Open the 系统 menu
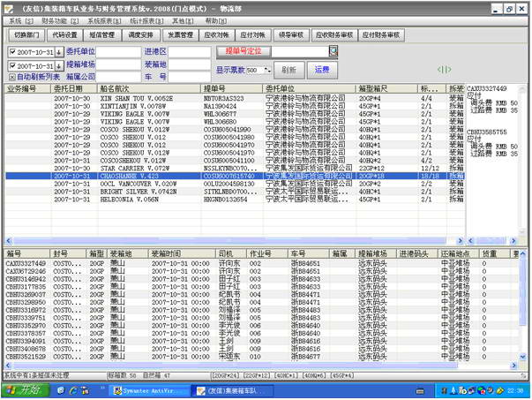532x400 pixels. (x=21, y=21)
